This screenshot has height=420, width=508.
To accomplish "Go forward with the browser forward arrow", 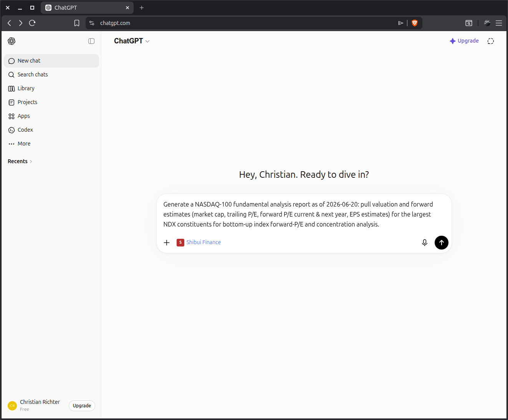I will click(21, 23).
